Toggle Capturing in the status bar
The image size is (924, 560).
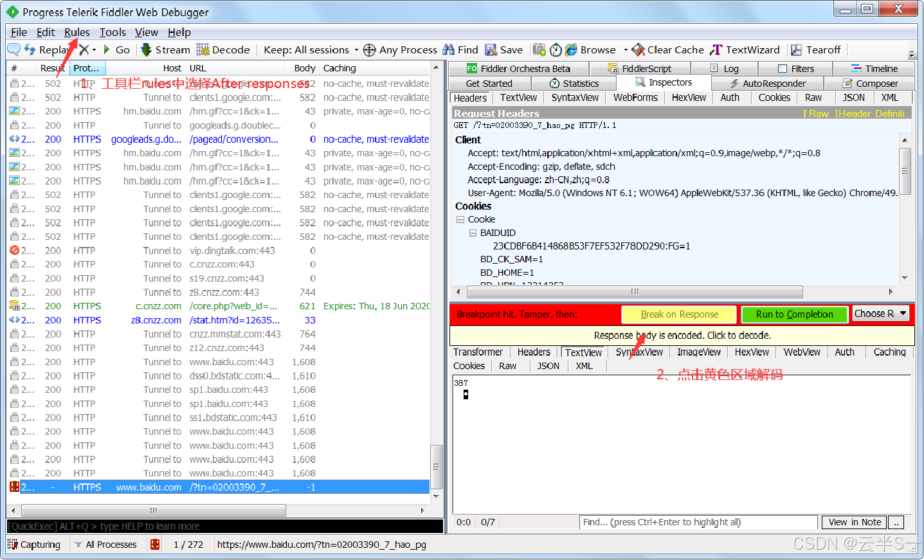pos(34,545)
